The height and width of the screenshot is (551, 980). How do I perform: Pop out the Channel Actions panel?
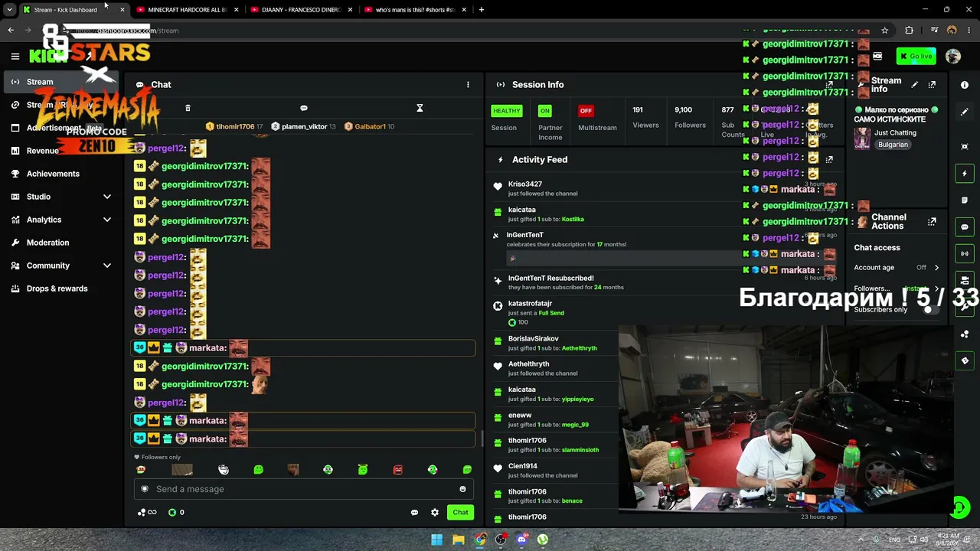click(932, 222)
